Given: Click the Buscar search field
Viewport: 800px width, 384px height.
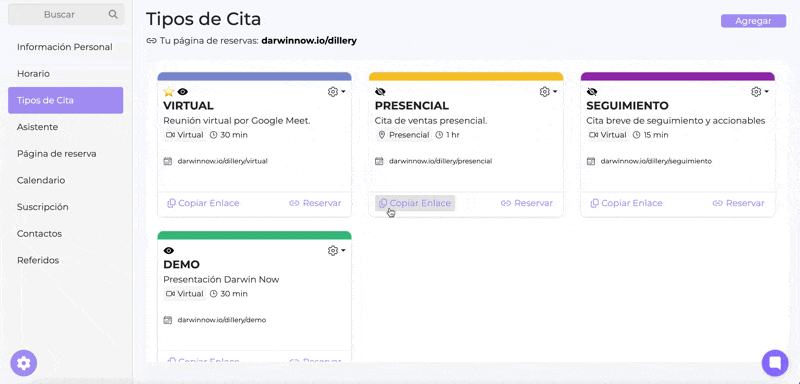Looking at the screenshot, I should pyautogui.click(x=66, y=15).
